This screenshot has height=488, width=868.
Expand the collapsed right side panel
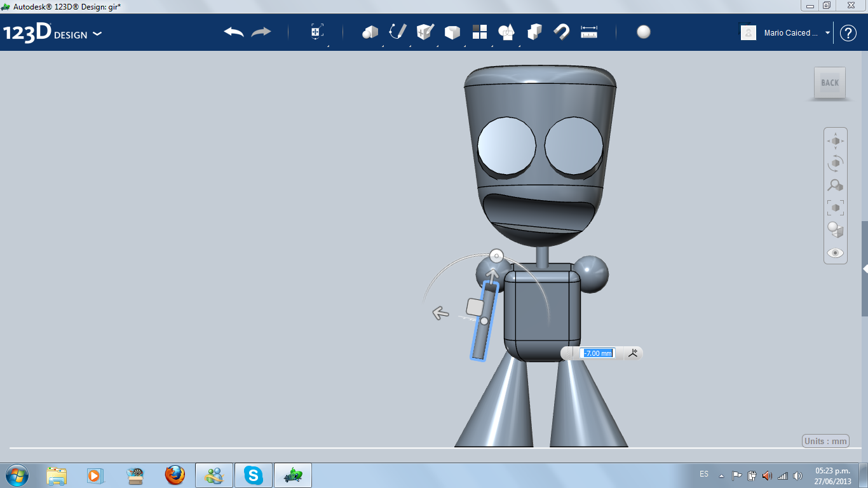click(865, 269)
